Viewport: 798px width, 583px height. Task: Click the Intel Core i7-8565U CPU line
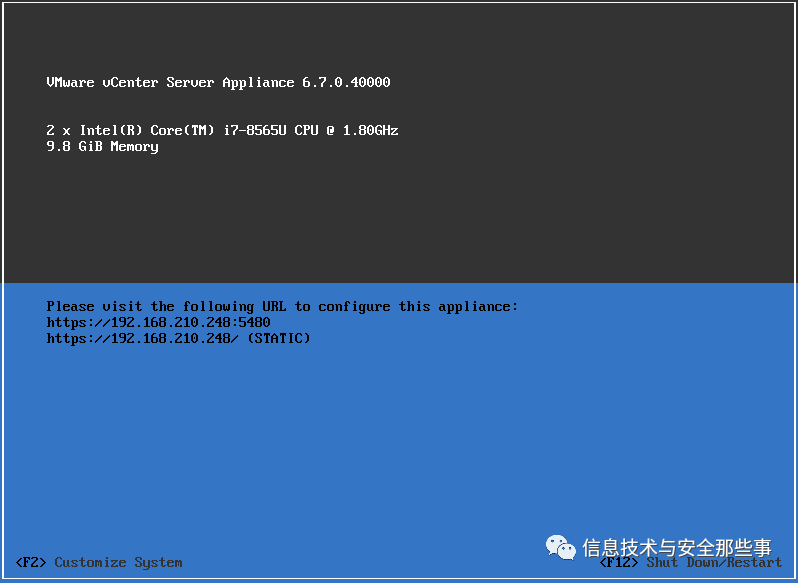[x=222, y=130]
